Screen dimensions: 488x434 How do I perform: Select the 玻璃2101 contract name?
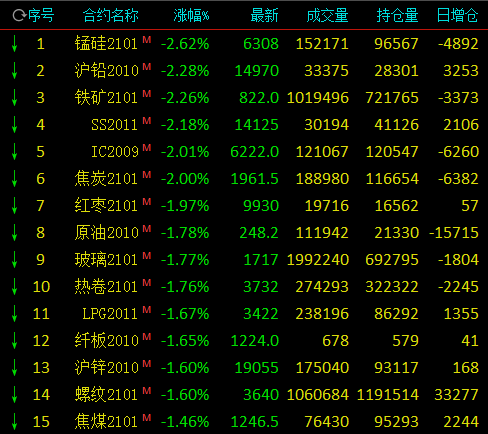[106, 260]
